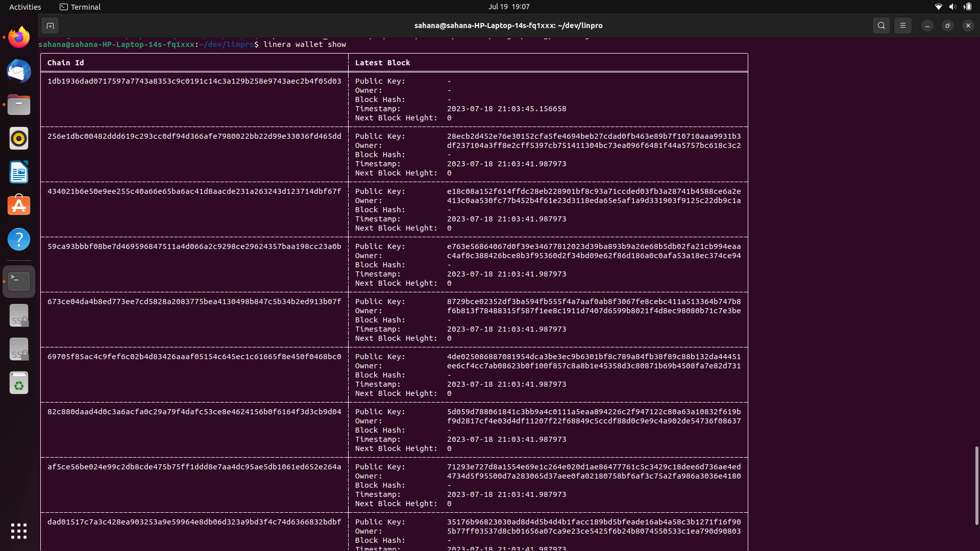The height and width of the screenshot is (551, 980).
Task: Open LibreOffice Writer from dock
Action: point(19,172)
